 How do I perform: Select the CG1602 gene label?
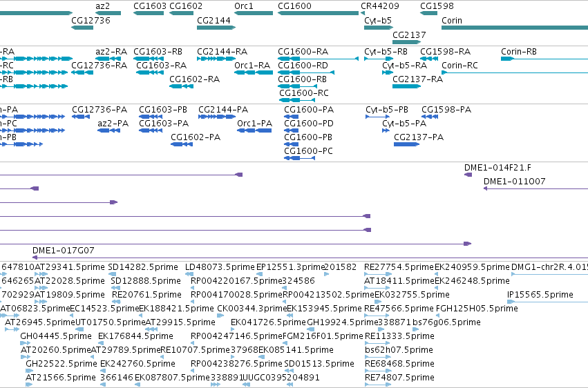pos(186,6)
